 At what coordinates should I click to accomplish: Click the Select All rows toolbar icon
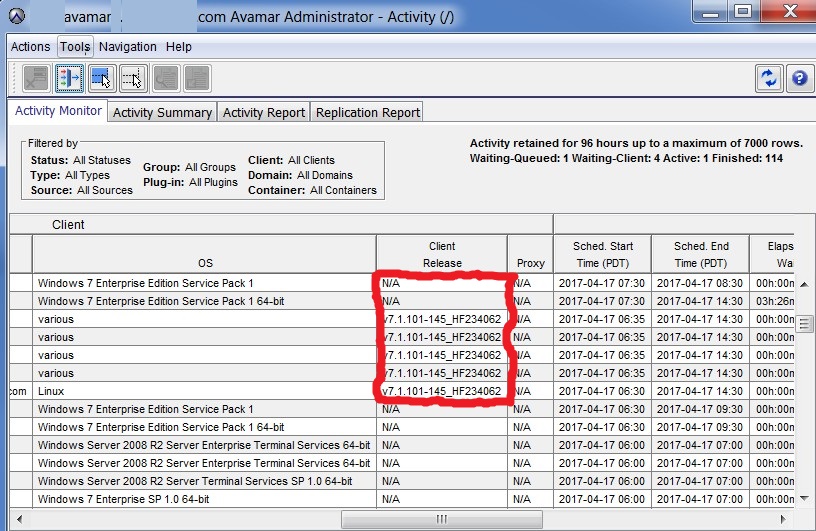[x=101, y=79]
